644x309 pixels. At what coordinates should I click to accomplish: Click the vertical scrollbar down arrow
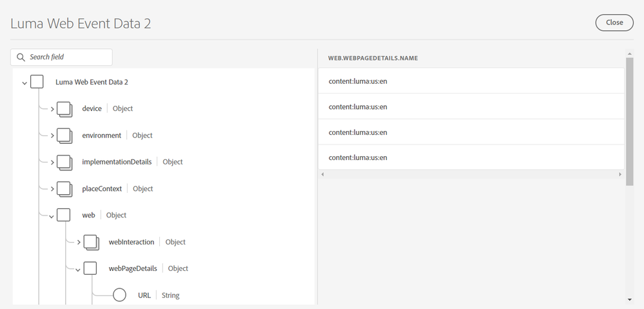[629, 299]
